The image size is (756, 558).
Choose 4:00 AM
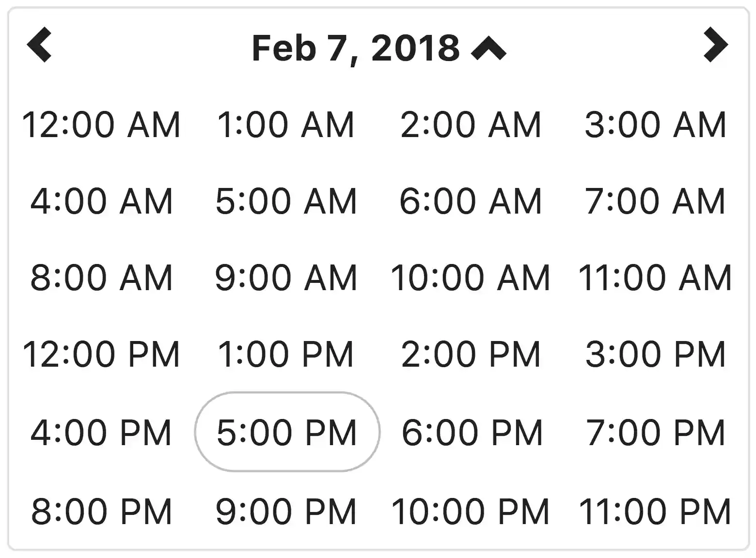(103, 200)
